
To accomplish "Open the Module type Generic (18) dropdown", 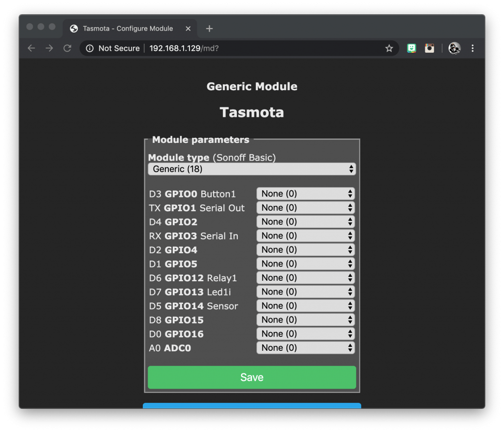I will point(252,169).
